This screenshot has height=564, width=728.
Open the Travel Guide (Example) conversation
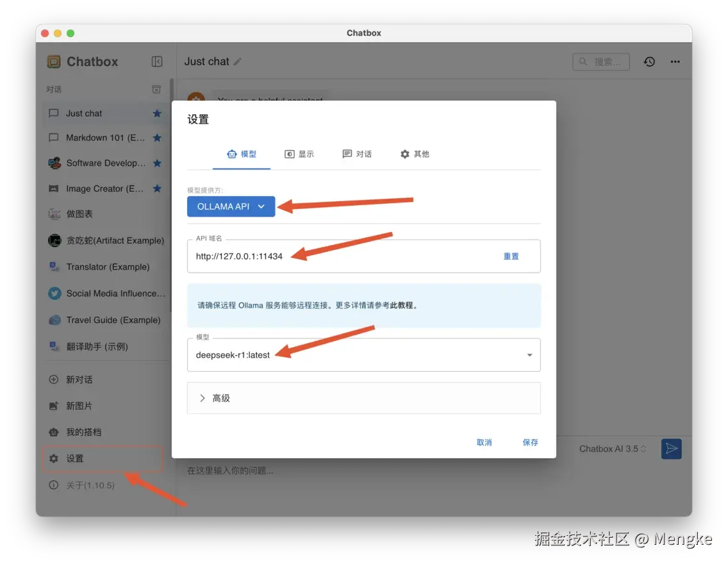(x=105, y=320)
